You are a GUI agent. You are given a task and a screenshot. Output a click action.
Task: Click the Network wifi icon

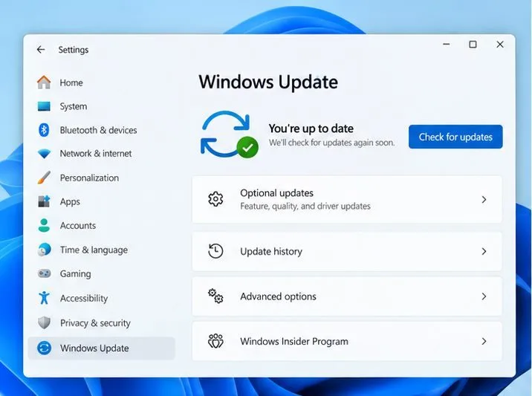[x=44, y=154]
